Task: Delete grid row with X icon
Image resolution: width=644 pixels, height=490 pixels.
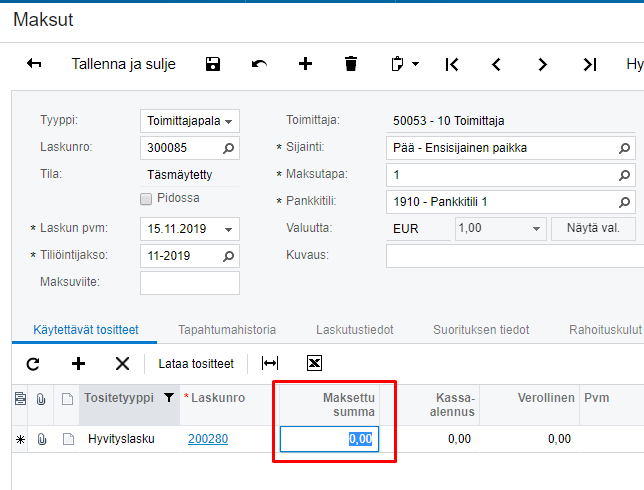Action: click(x=122, y=363)
